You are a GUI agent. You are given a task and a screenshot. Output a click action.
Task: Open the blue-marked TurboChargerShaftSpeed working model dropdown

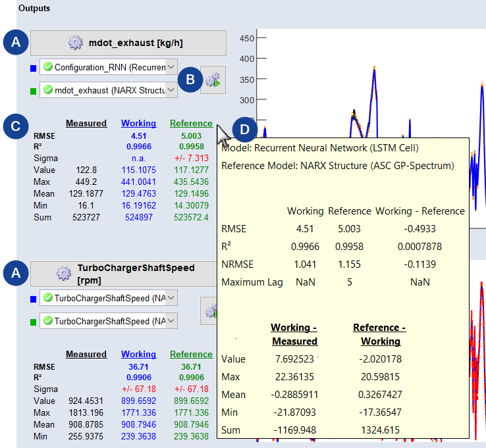[171, 299]
